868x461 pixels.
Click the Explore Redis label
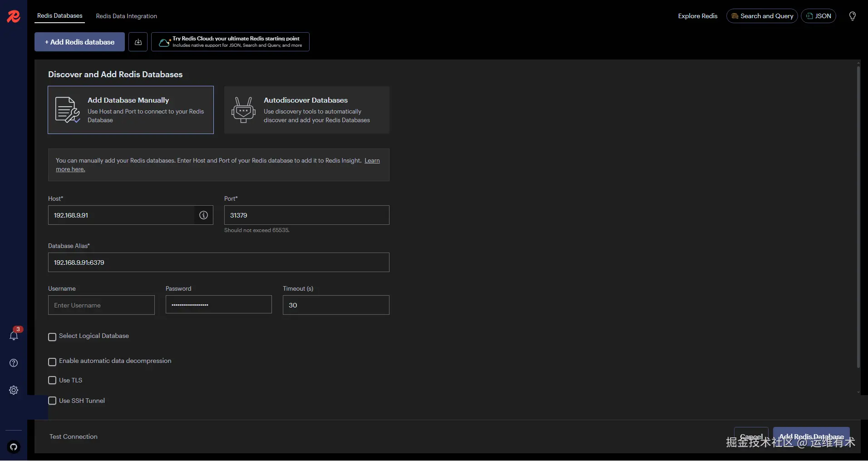698,16
